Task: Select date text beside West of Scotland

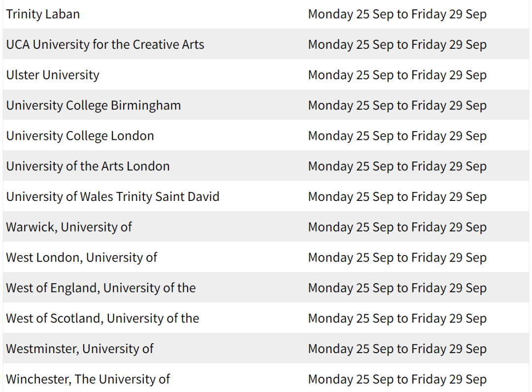Action: (x=398, y=319)
